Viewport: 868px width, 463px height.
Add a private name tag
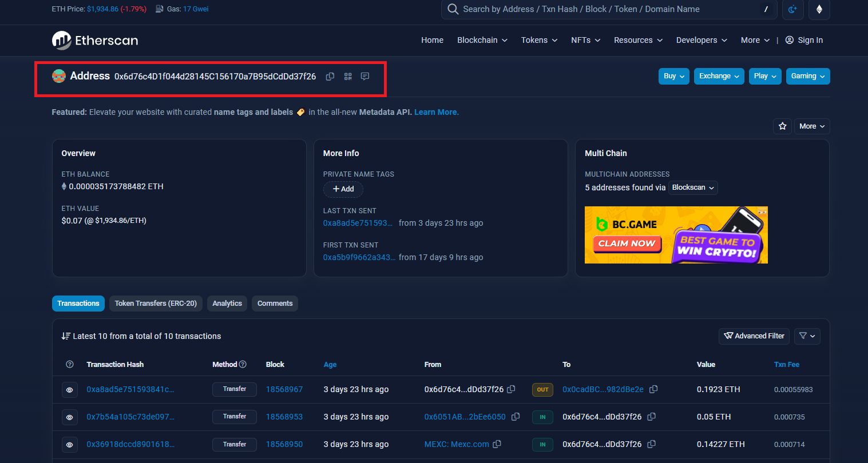(343, 189)
